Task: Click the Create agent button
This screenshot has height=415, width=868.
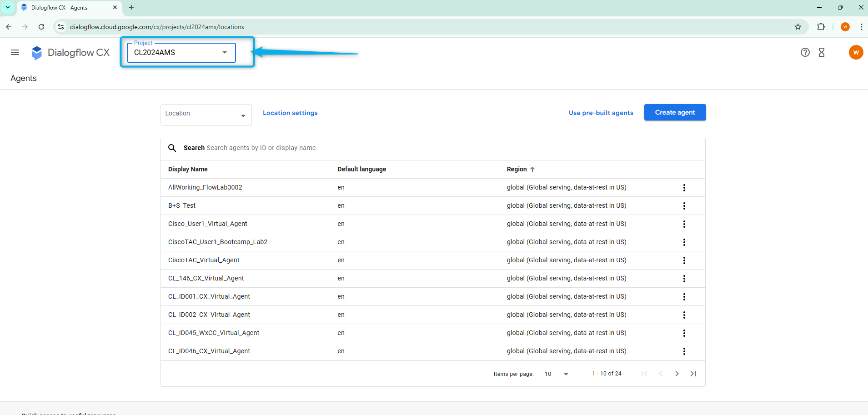Action: [675, 112]
